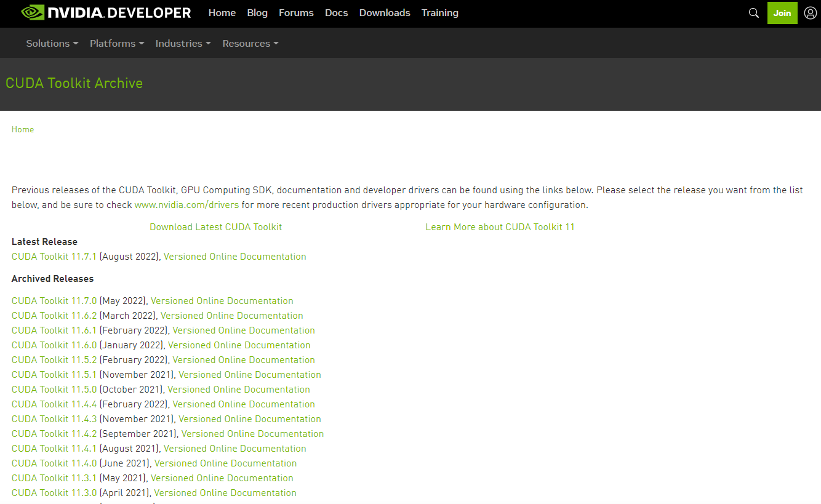This screenshot has height=504, width=821.
Task: Open CUDA Toolkit 11.7.0 link
Action: [x=54, y=301]
